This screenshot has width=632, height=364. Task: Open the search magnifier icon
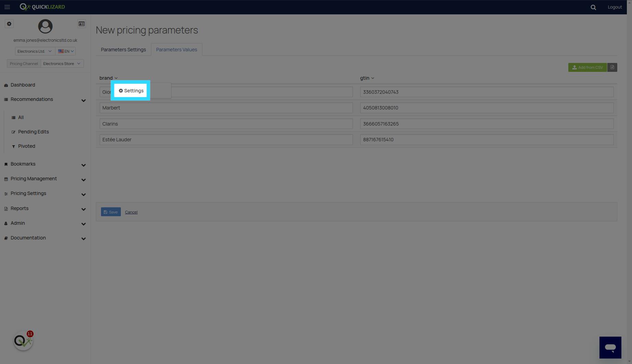[593, 7]
